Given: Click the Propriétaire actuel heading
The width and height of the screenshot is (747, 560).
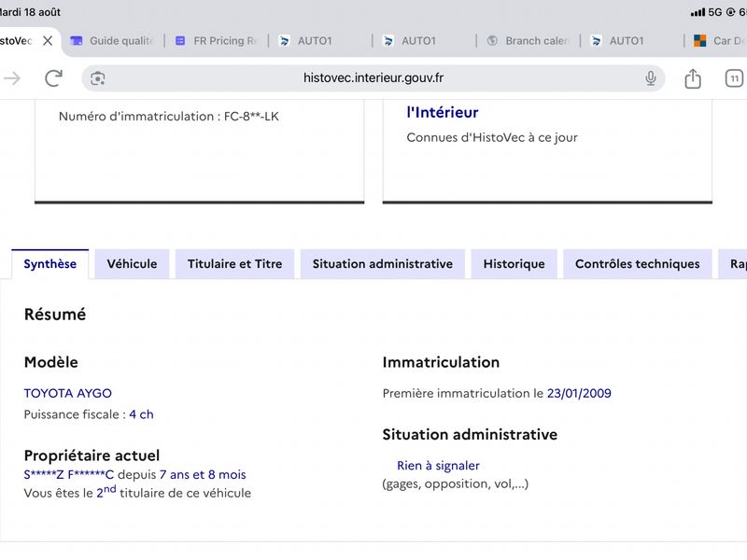Looking at the screenshot, I should (x=92, y=455).
